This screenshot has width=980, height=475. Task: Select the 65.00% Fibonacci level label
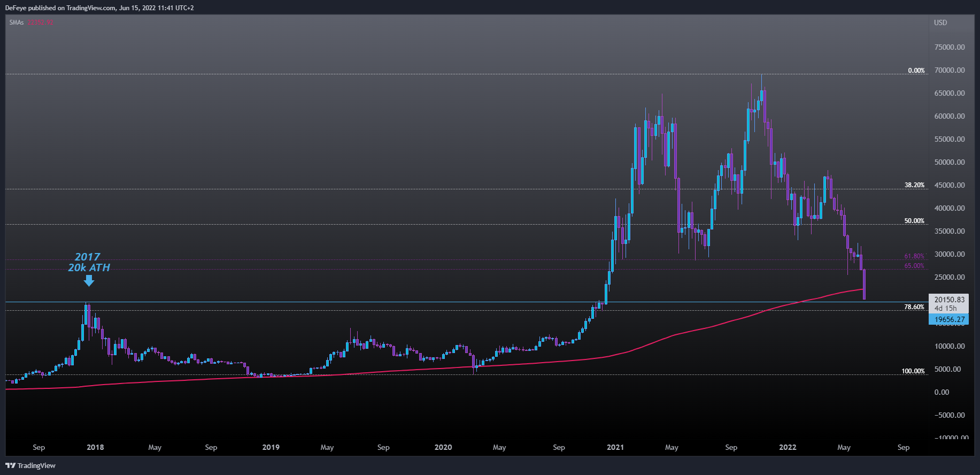coord(914,266)
